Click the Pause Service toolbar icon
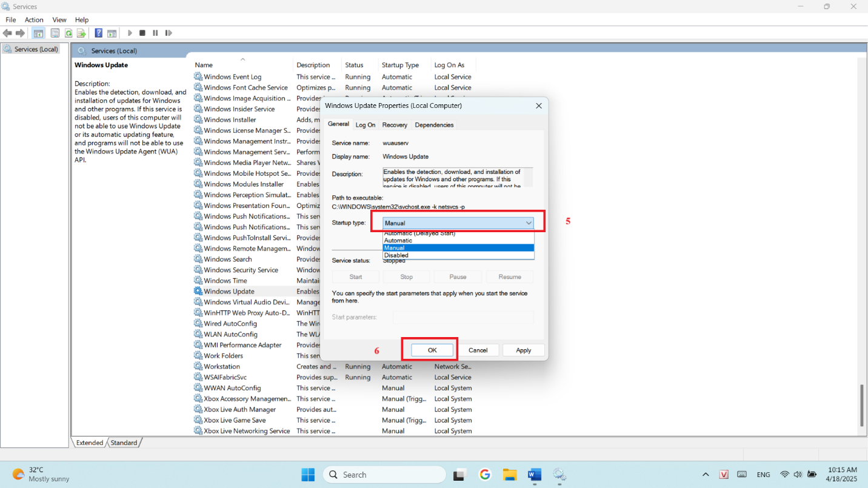868x488 pixels. 155,33
